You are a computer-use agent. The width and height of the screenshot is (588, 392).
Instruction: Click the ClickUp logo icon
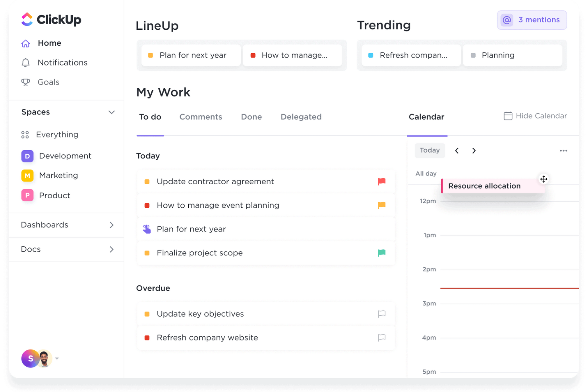tap(27, 19)
